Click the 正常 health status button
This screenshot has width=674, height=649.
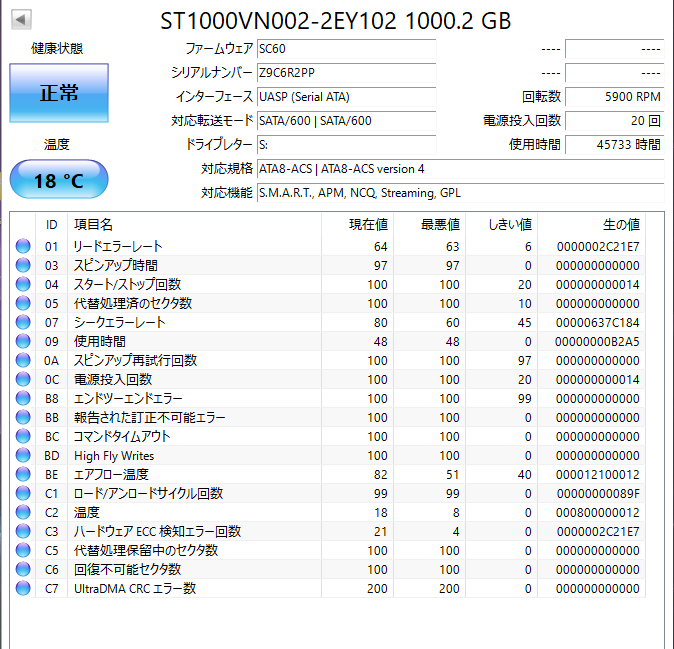point(58,94)
